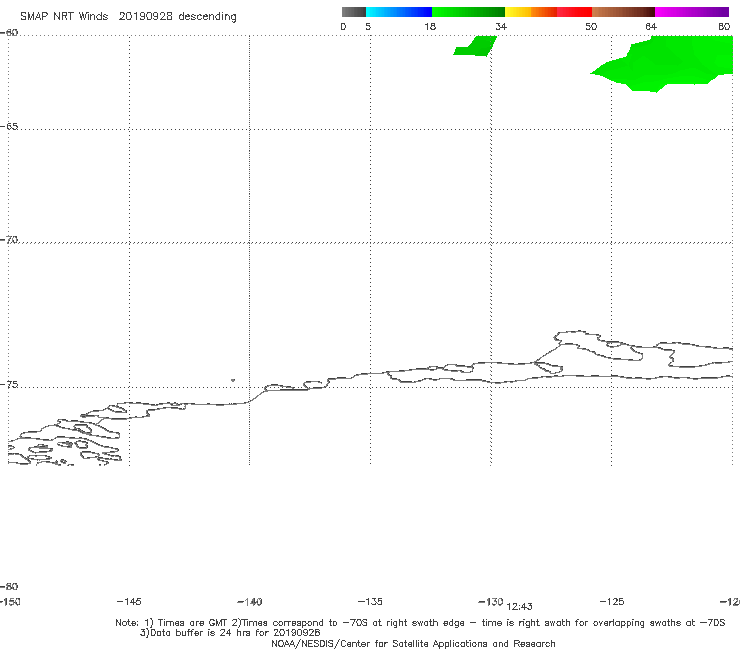Select the date 20190928 in the title
The height and width of the screenshot is (650, 740).
[145, 16]
